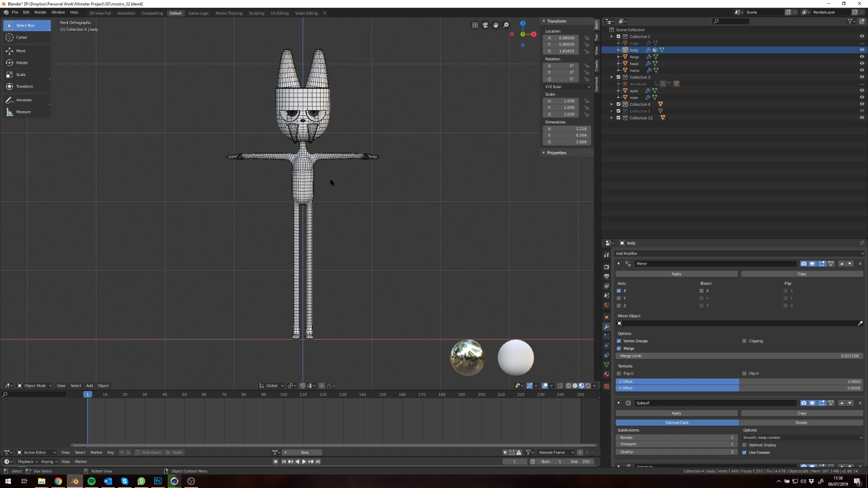The height and width of the screenshot is (488, 868).
Task: Enable the Clipping checkbox in Mirror modifier
Action: 744,341
